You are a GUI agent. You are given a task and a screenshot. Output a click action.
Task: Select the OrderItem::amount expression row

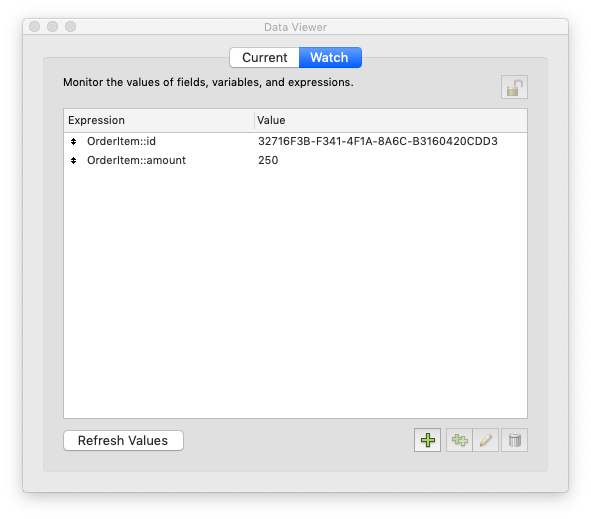(295, 161)
